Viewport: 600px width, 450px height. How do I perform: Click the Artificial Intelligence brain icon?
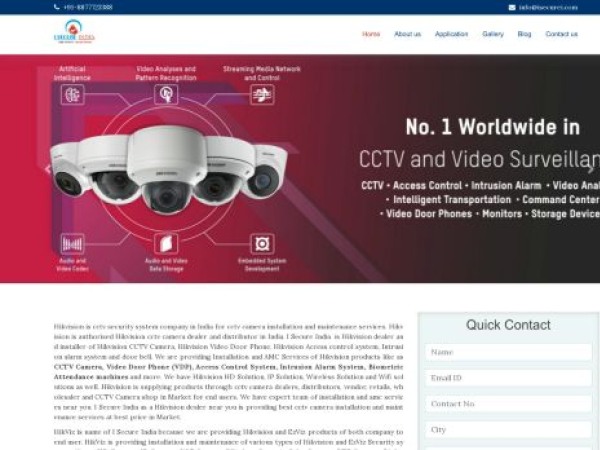[x=72, y=95]
